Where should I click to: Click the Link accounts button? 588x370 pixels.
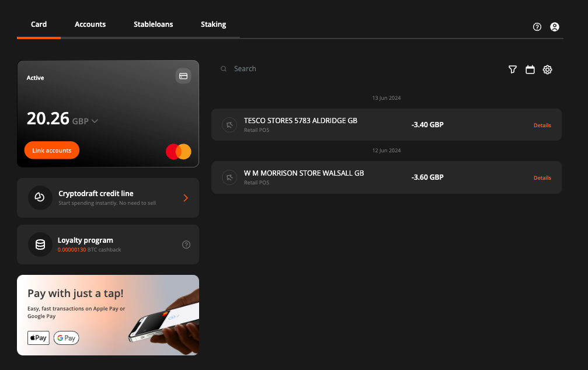tap(51, 150)
